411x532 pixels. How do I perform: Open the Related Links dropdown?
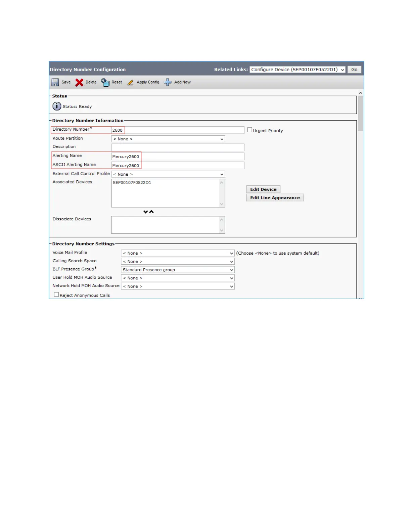pyautogui.click(x=298, y=70)
